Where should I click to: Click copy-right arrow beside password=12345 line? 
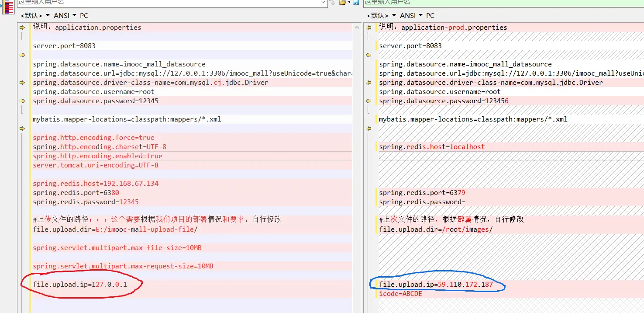coord(22,101)
